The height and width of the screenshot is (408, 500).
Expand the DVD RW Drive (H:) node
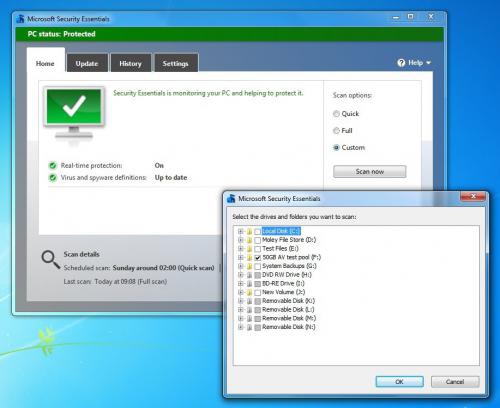click(241, 275)
